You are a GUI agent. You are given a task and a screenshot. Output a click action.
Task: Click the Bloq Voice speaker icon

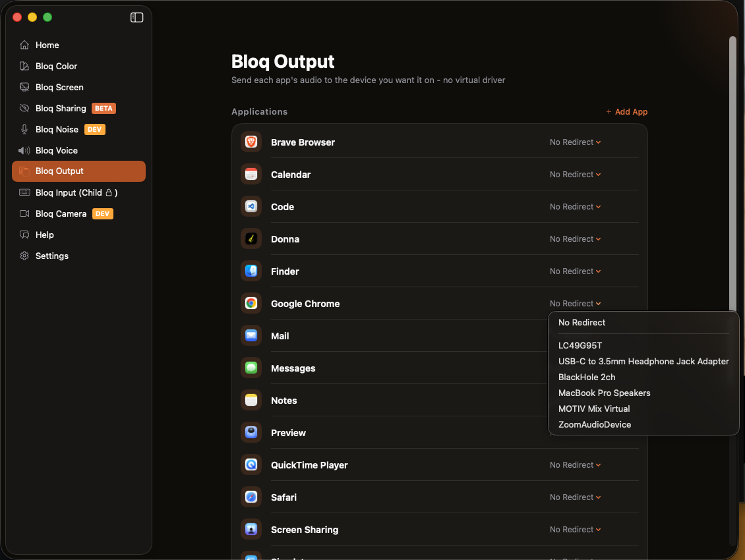click(24, 151)
